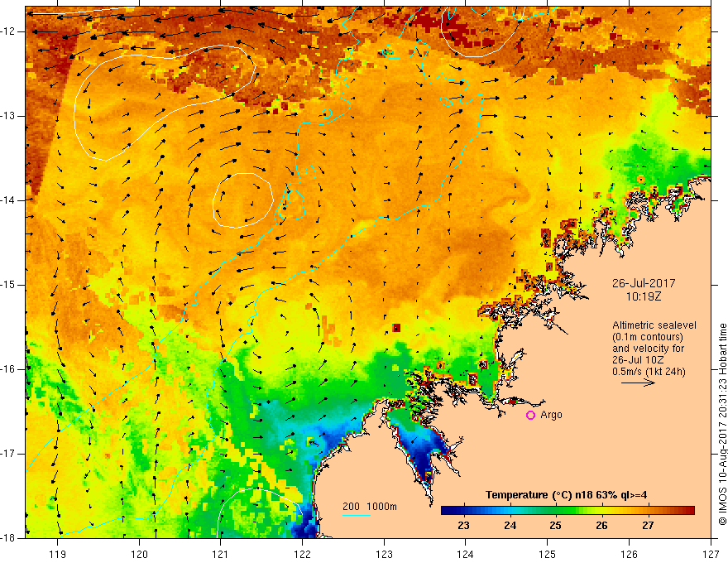Screen dimensions: 728x563
Task: Click latitude label -14
Action: [8, 200]
